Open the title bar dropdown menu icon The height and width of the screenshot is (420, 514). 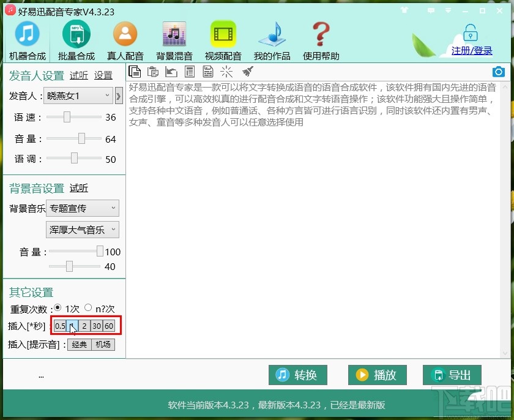point(448,11)
